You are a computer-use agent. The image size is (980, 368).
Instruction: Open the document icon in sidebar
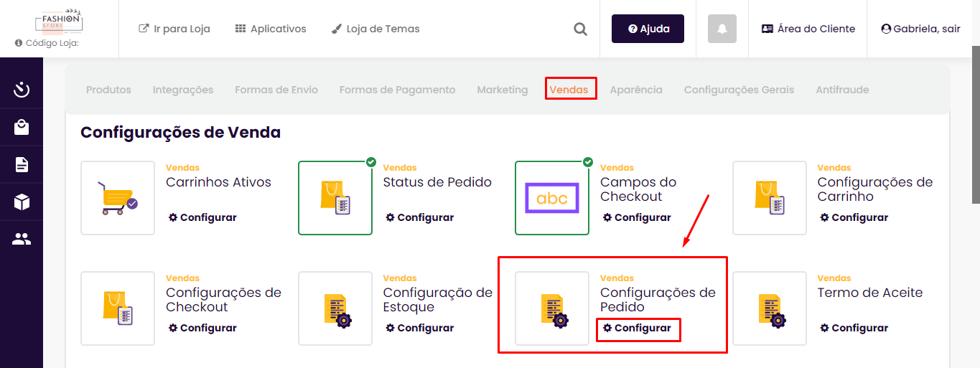(22, 165)
